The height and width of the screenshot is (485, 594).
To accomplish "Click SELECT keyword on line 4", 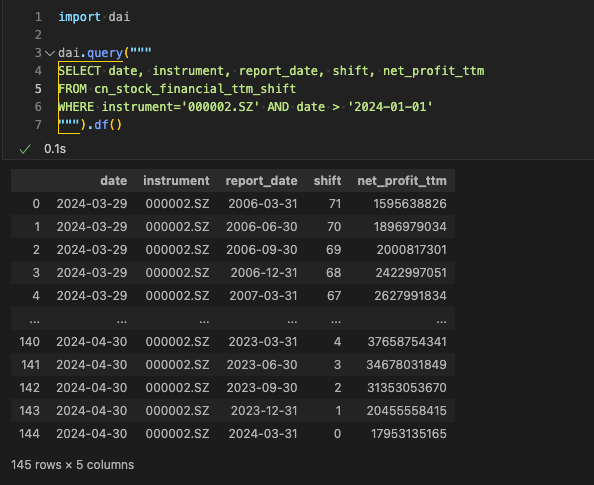I will (x=80, y=71).
